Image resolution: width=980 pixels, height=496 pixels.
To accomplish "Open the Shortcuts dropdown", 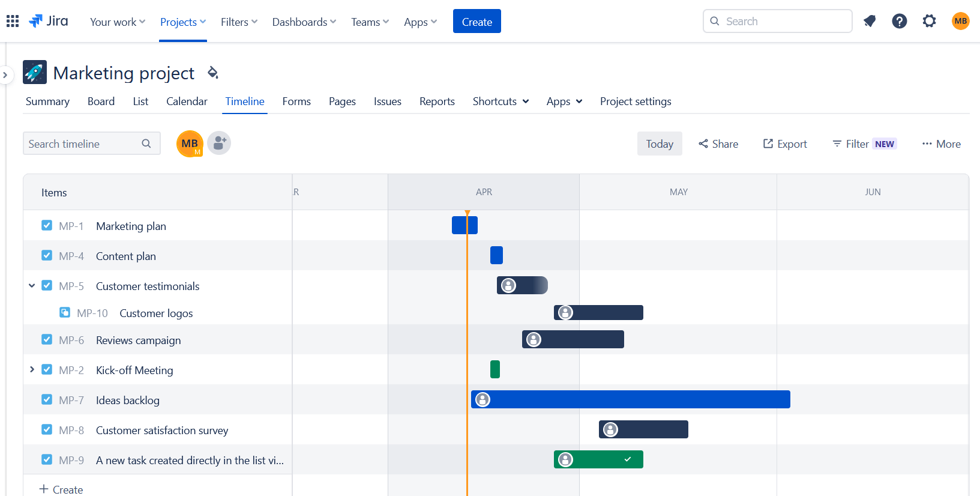I will [x=501, y=101].
